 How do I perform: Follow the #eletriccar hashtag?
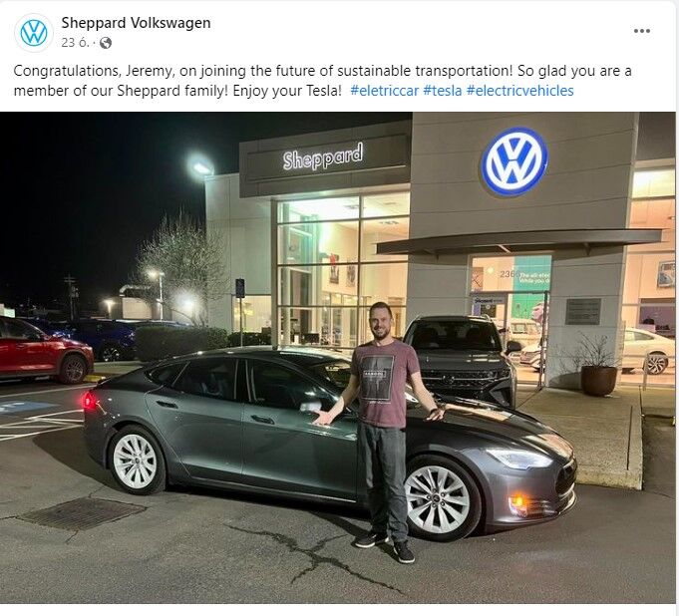click(x=384, y=91)
